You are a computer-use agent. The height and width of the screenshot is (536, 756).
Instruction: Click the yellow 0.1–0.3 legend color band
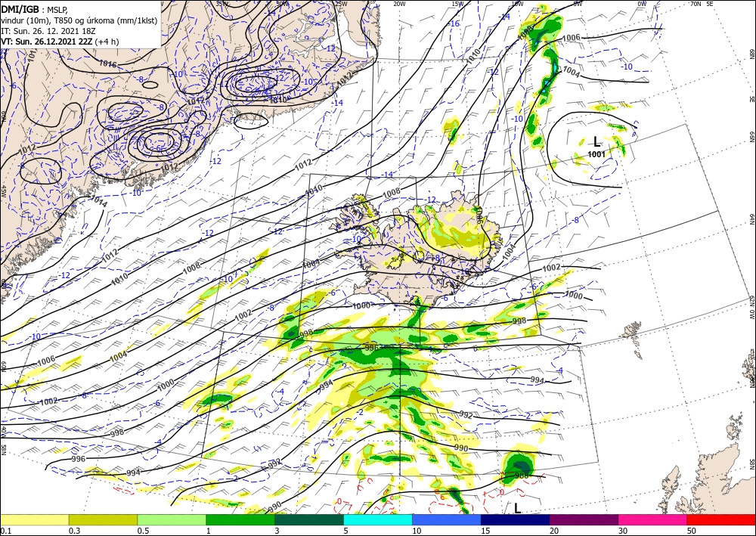pos(34,519)
